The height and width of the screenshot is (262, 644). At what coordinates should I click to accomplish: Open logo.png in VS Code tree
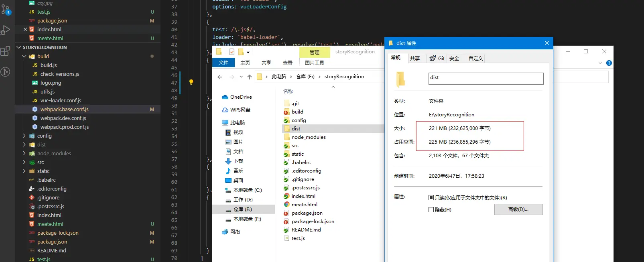click(51, 83)
